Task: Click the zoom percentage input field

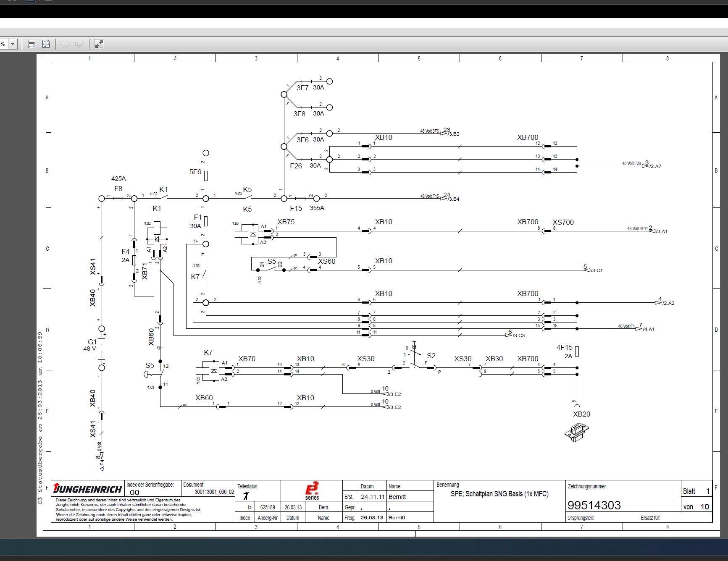Action: coord(4,44)
